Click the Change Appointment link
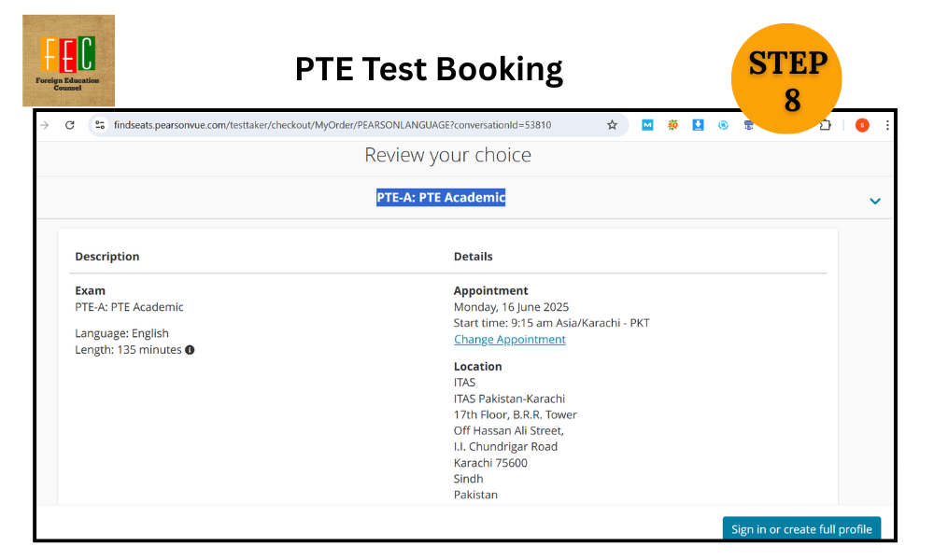The height and width of the screenshot is (560, 934). tap(510, 339)
